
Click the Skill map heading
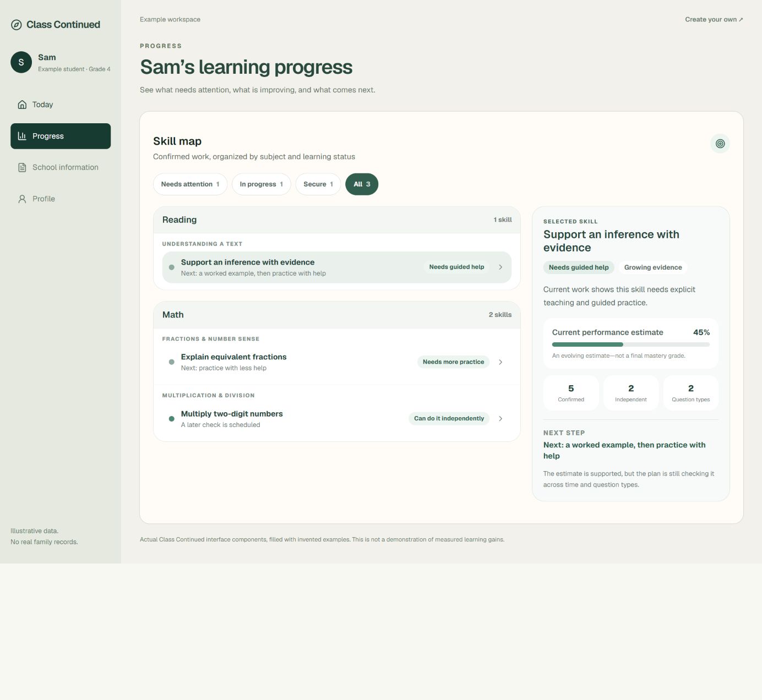[177, 141]
